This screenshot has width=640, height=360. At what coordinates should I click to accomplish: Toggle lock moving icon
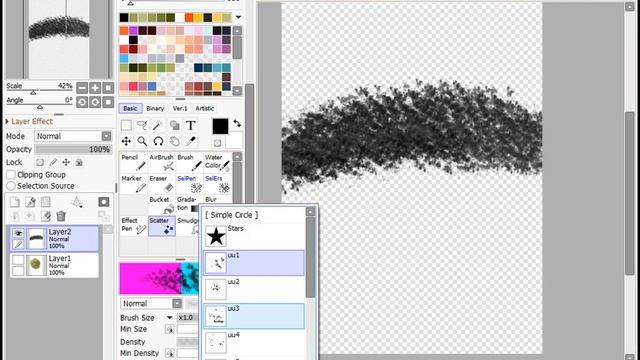click(x=66, y=162)
